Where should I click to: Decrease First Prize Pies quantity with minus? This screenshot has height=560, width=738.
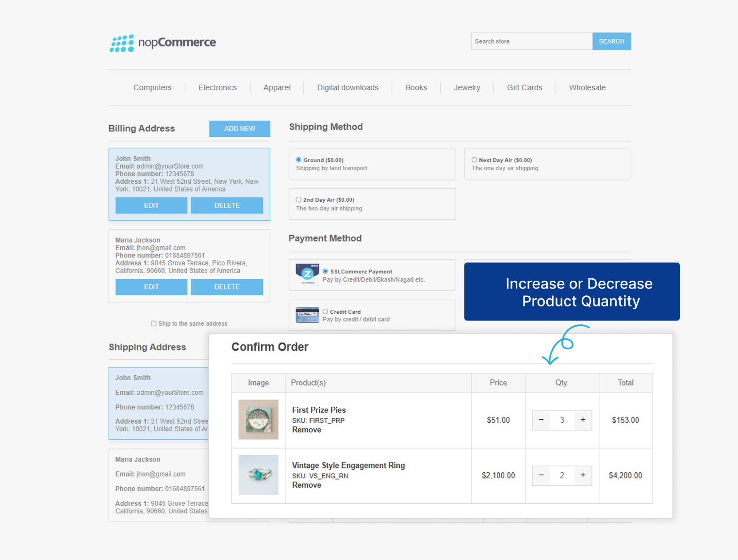541,420
